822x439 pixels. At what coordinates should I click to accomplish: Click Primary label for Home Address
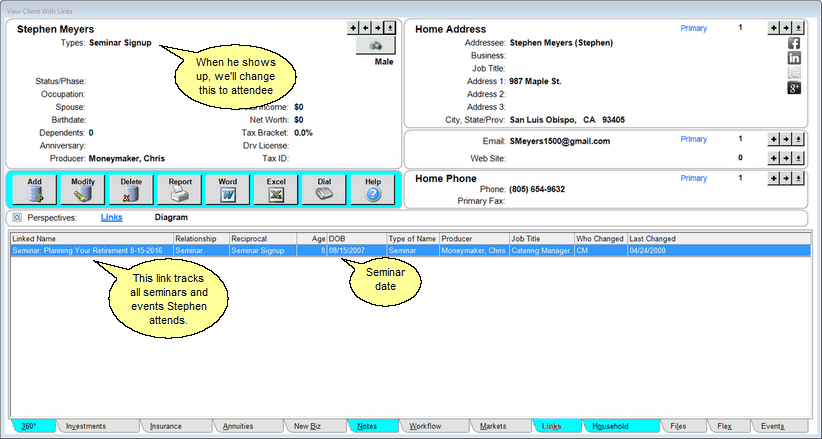[x=694, y=28]
